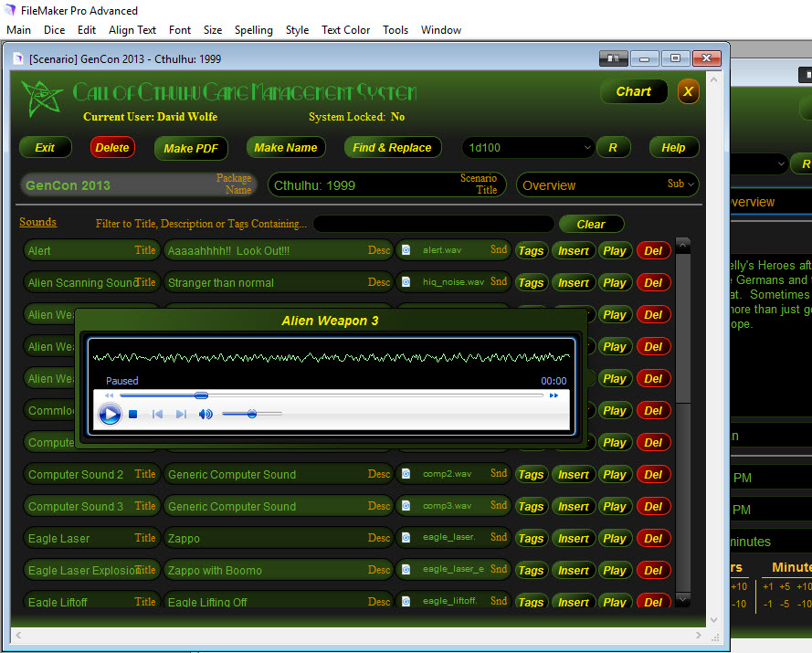Image resolution: width=812 pixels, height=653 pixels.
Task: Open the Tools menu
Action: click(395, 30)
